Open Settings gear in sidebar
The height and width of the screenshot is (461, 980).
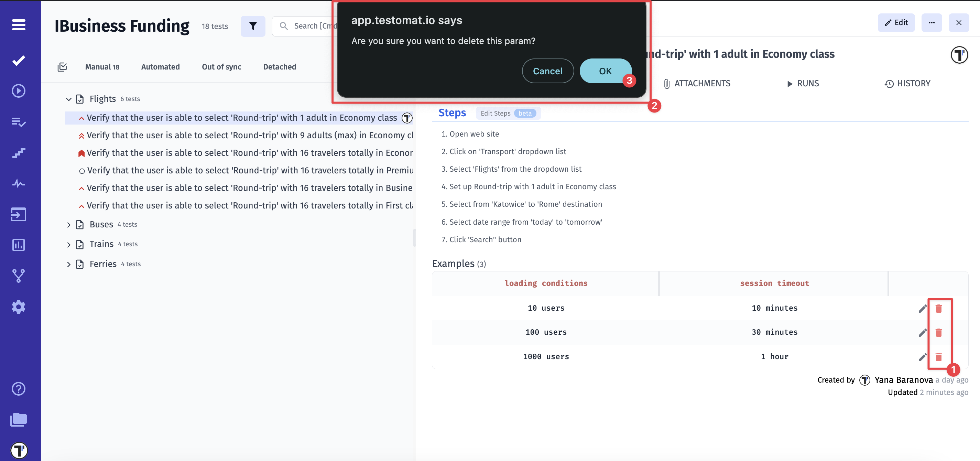18,307
